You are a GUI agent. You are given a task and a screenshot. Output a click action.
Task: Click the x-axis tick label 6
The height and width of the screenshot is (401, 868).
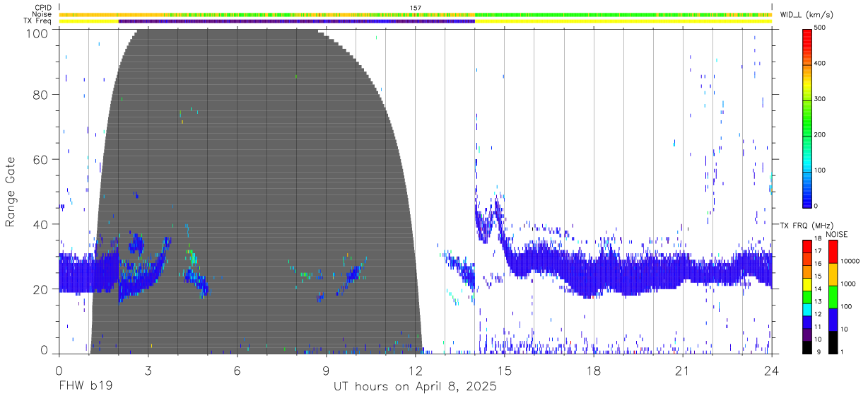[237, 370]
